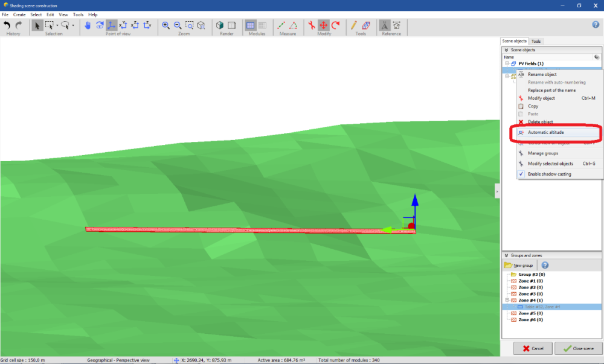
Task: Click the pencil icon in Tools group
Action: [x=355, y=25]
